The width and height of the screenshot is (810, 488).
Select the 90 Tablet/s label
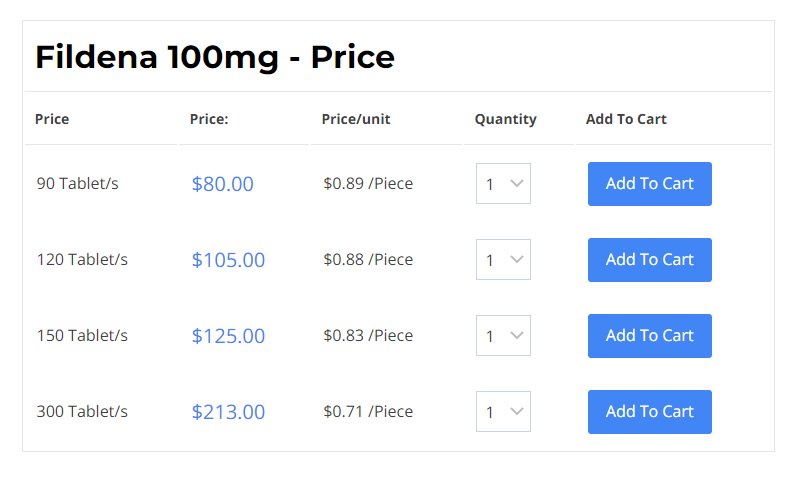coord(77,183)
